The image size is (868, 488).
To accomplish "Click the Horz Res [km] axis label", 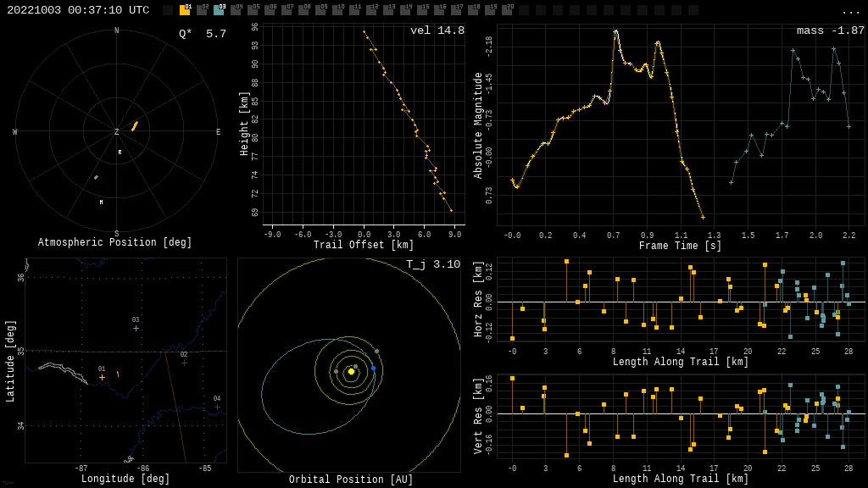I will click(478, 299).
